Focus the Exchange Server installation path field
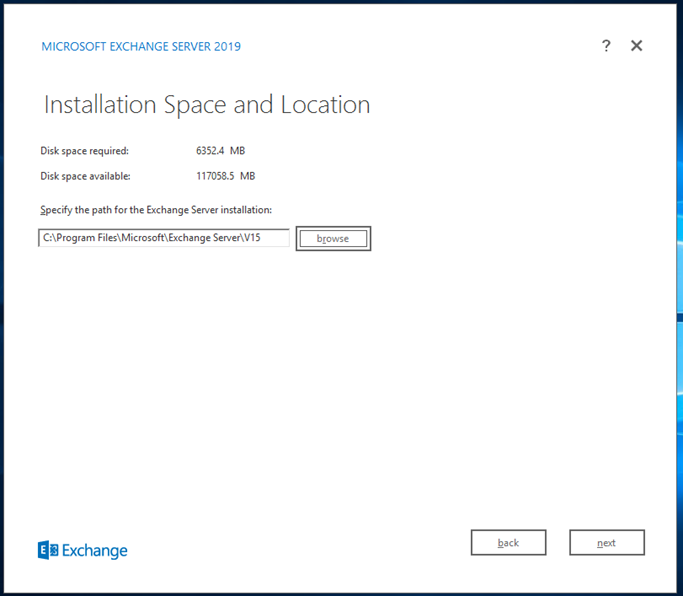Image resolution: width=683 pixels, height=596 pixels. 164,238
